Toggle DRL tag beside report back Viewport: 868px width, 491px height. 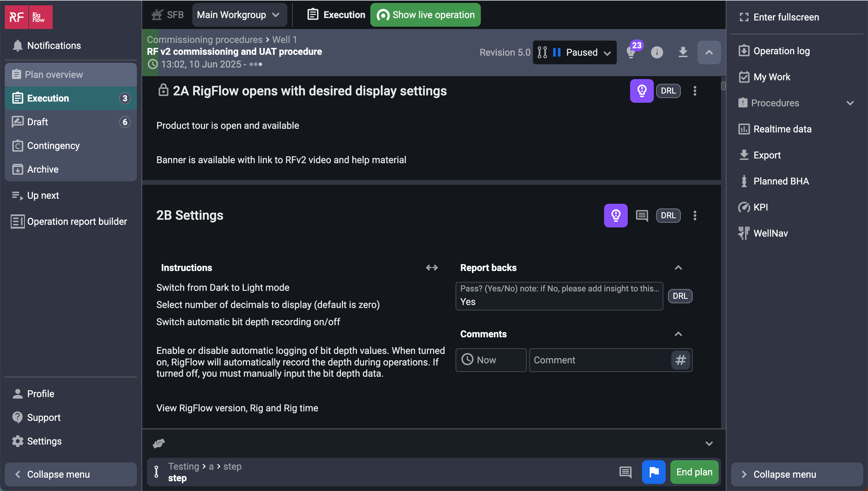(x=680, y=296)
